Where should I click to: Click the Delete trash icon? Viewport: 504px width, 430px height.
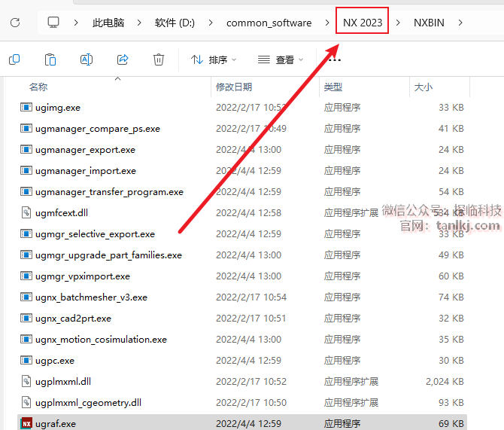pyautogui.click(x=159, y=59)
